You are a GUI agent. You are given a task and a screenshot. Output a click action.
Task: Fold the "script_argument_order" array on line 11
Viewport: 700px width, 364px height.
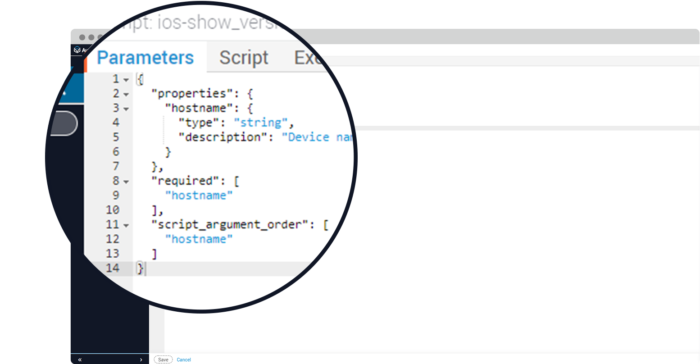(126, 226)
